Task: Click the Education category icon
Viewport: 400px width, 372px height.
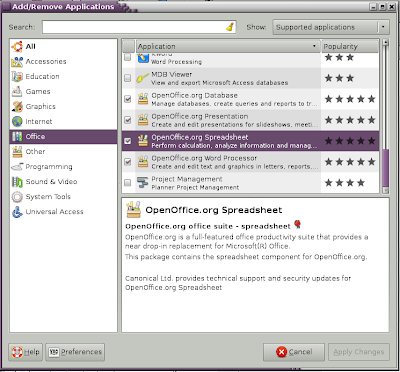Action: [17, 77]
